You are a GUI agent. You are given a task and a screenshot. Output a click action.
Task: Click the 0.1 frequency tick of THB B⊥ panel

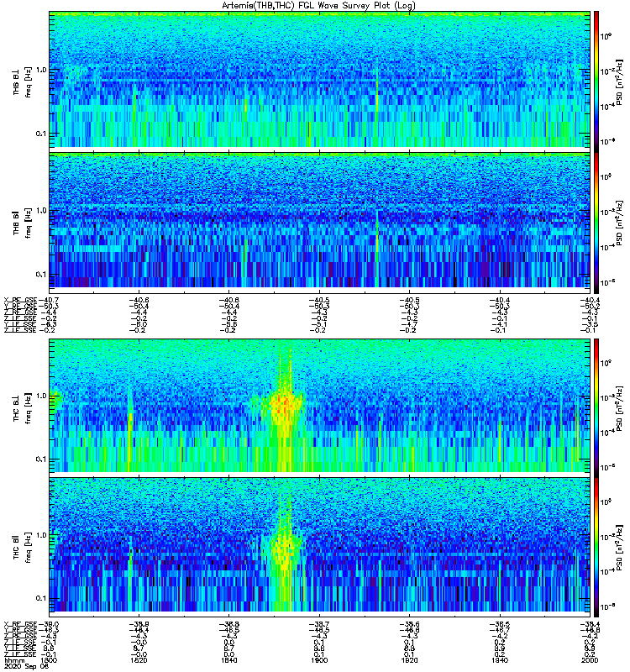[41, 134]
